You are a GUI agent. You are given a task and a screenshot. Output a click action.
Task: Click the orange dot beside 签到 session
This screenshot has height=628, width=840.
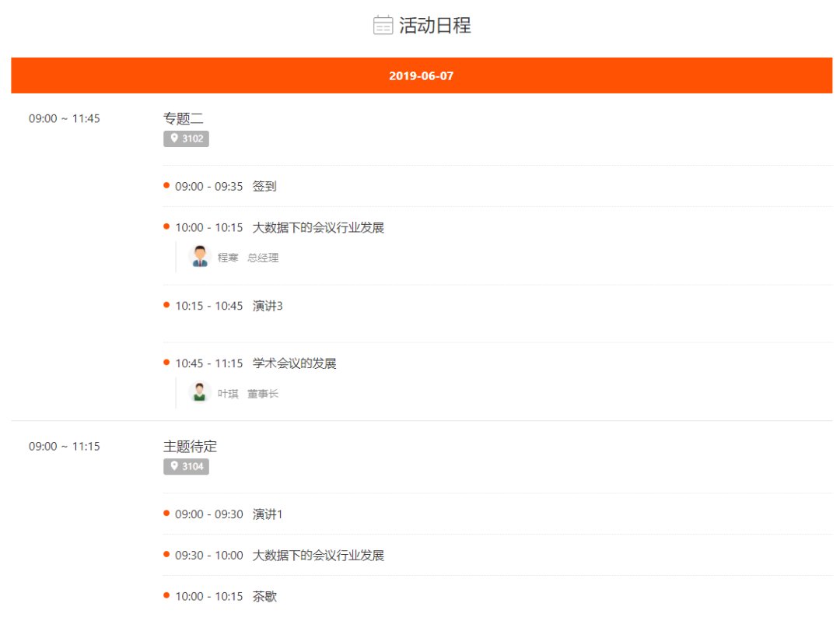coord(166,184)
